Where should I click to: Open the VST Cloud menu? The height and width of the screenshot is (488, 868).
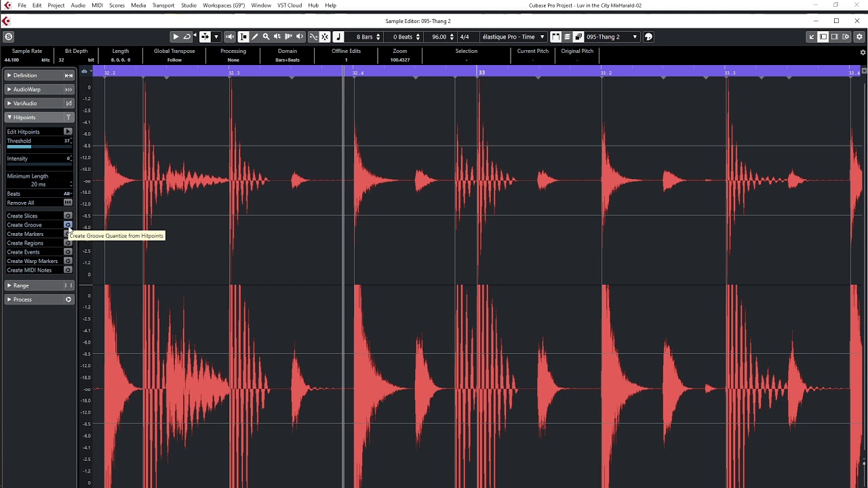(x=290, y=5)
